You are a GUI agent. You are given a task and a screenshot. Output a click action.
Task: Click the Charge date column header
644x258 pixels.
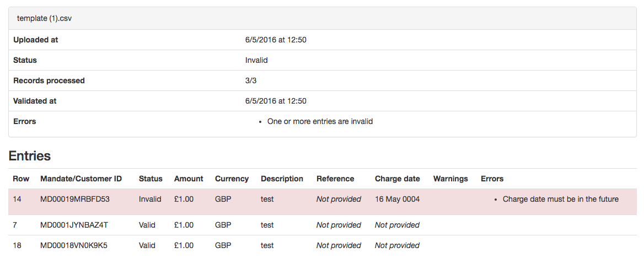[x=397, y=179]
